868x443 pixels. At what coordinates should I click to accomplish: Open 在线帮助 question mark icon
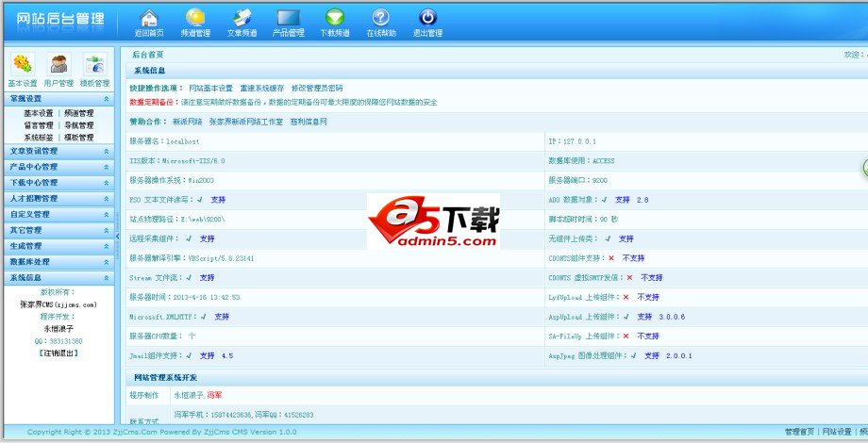[x=381, y=18]
